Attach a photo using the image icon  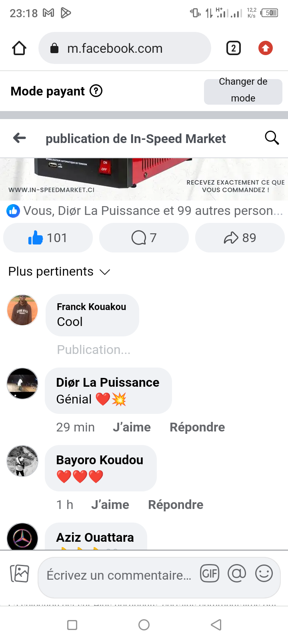tap(20, 574)
